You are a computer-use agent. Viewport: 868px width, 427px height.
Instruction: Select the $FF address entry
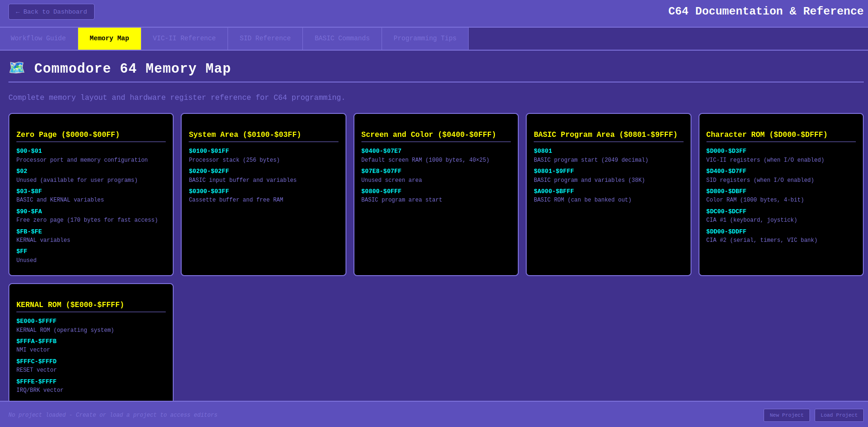[22, 251]
